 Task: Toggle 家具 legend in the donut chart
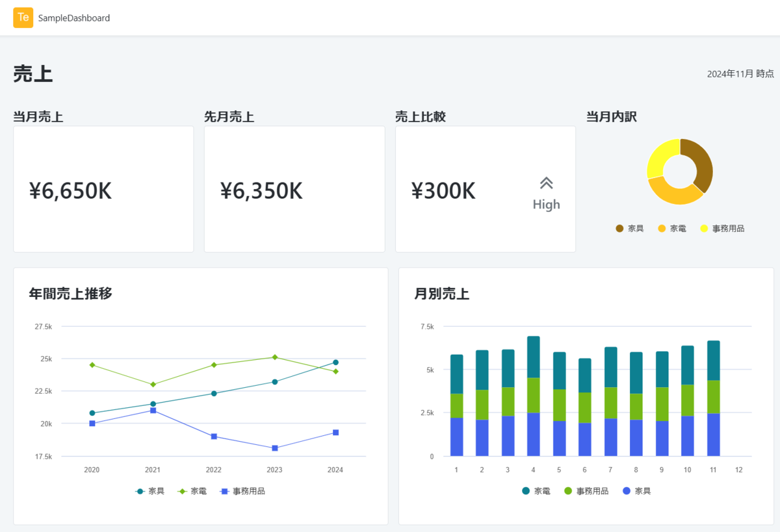[x=629, y=229]
